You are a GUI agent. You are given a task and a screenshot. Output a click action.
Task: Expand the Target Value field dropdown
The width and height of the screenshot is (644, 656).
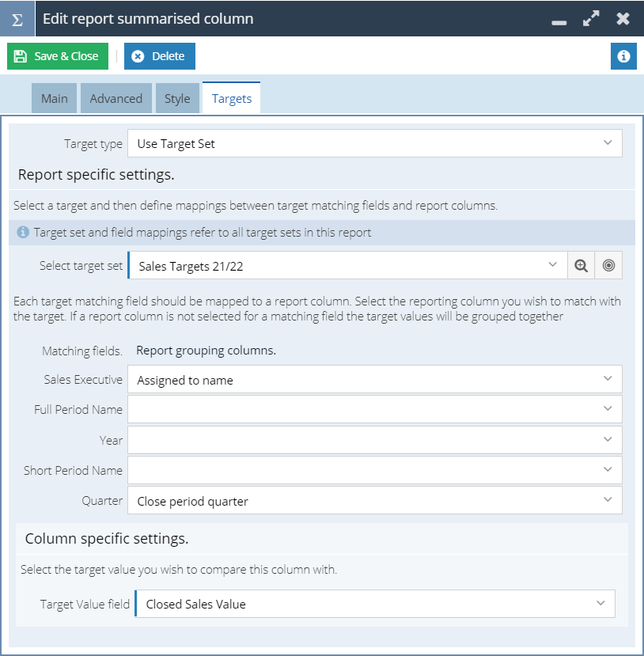(375, 604)
